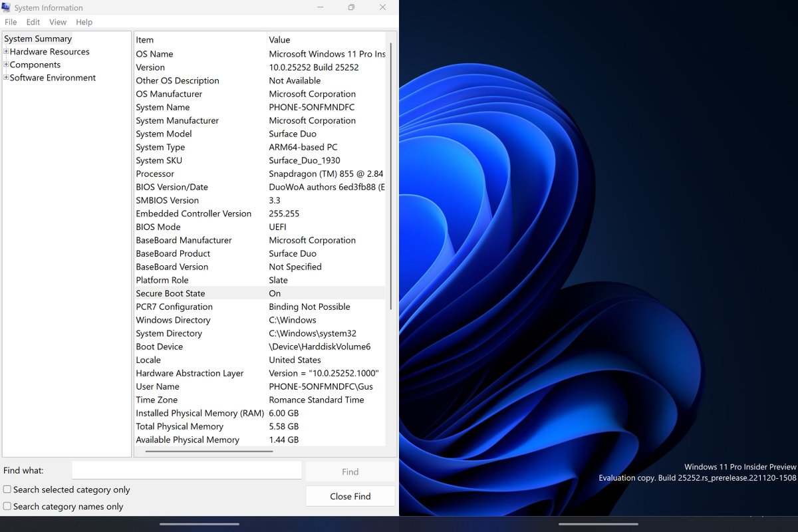798x532 pixels.
Task: Open the Edit menu
Action: (x=33, y=22)
